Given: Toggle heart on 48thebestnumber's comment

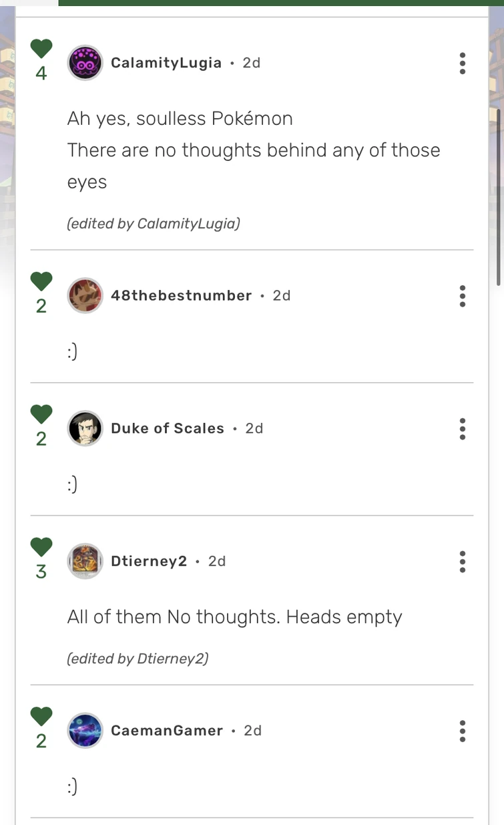Looking at the screenshot, I should tap(41, 281).
